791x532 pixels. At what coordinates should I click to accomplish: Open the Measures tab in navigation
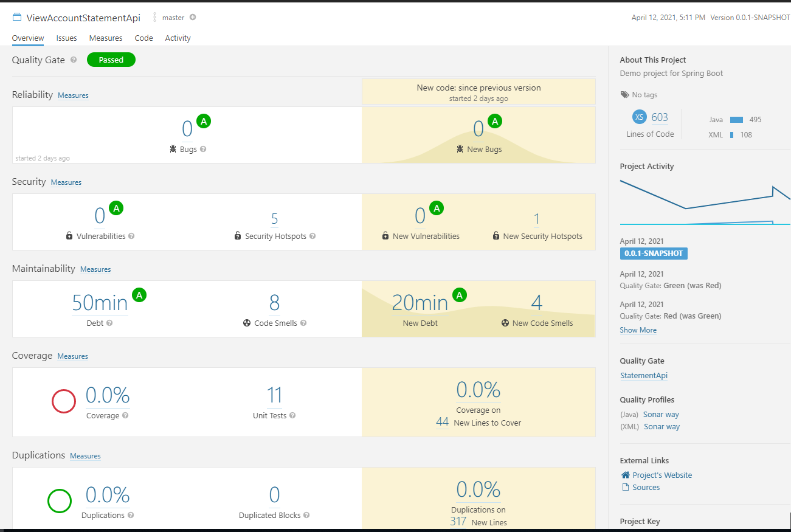click(106, 38)
